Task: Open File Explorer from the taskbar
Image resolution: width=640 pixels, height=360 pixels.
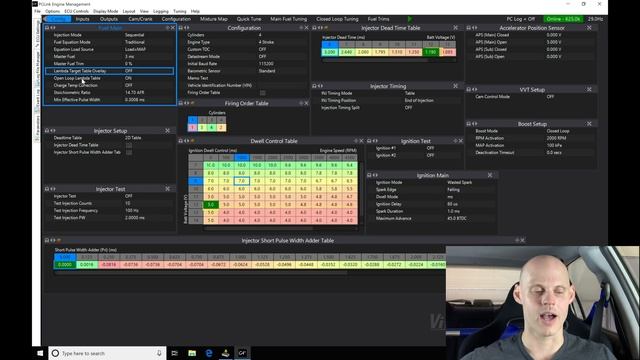Action: (x=192, y=353)
